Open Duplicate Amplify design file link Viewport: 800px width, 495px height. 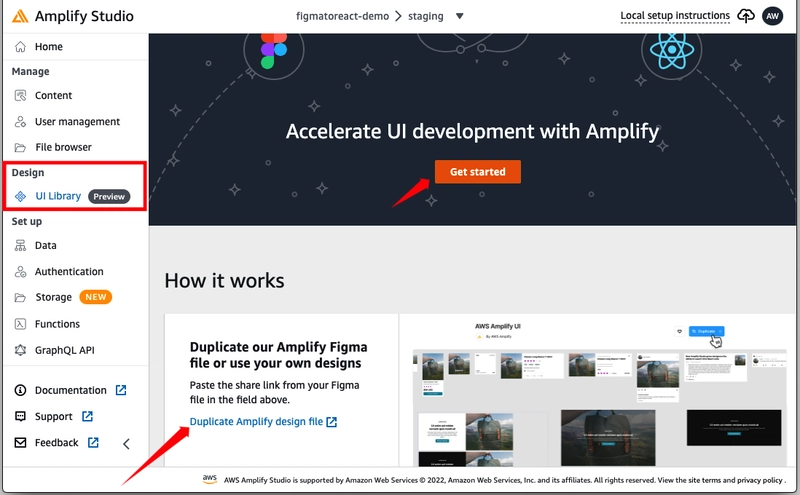[x=256, y=422]
